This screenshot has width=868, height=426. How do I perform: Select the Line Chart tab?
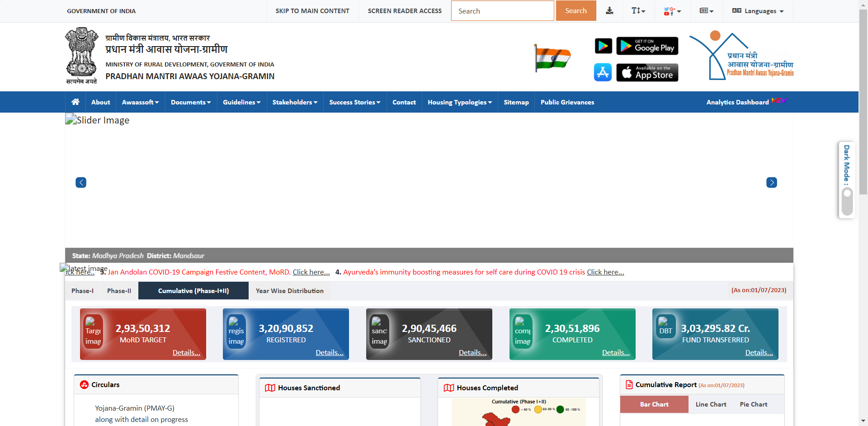(711, 404)
